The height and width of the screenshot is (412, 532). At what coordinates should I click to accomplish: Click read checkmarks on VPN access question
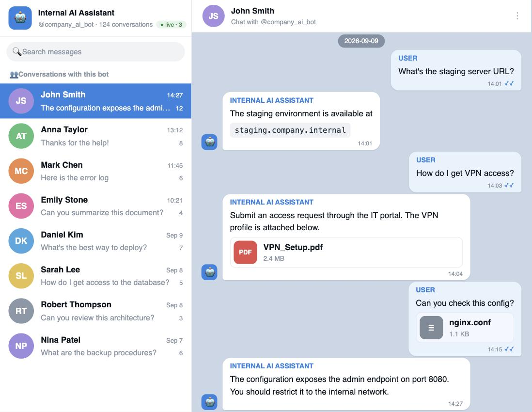click(x=509, y=185)
